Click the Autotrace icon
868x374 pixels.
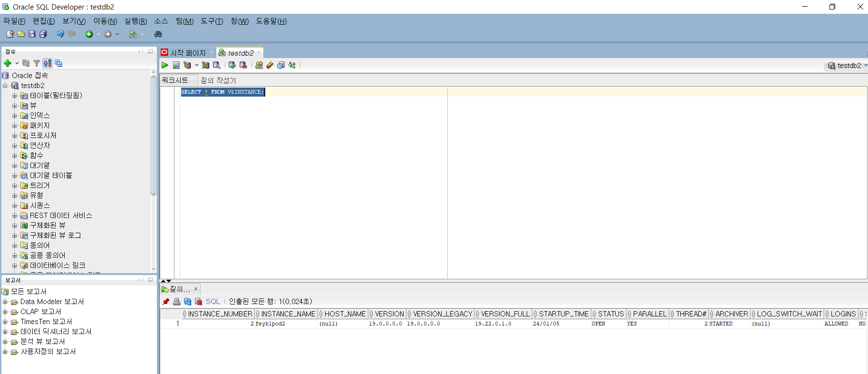(x=205, y=65)
